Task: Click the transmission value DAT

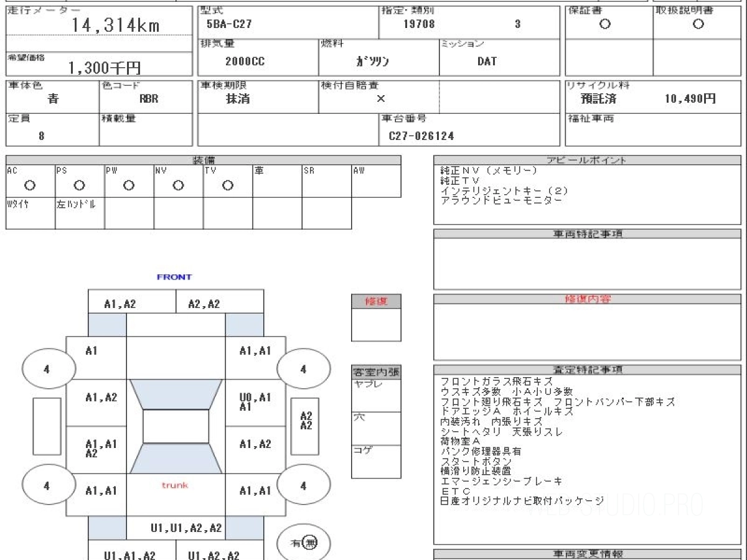Action: click(487, 62)
